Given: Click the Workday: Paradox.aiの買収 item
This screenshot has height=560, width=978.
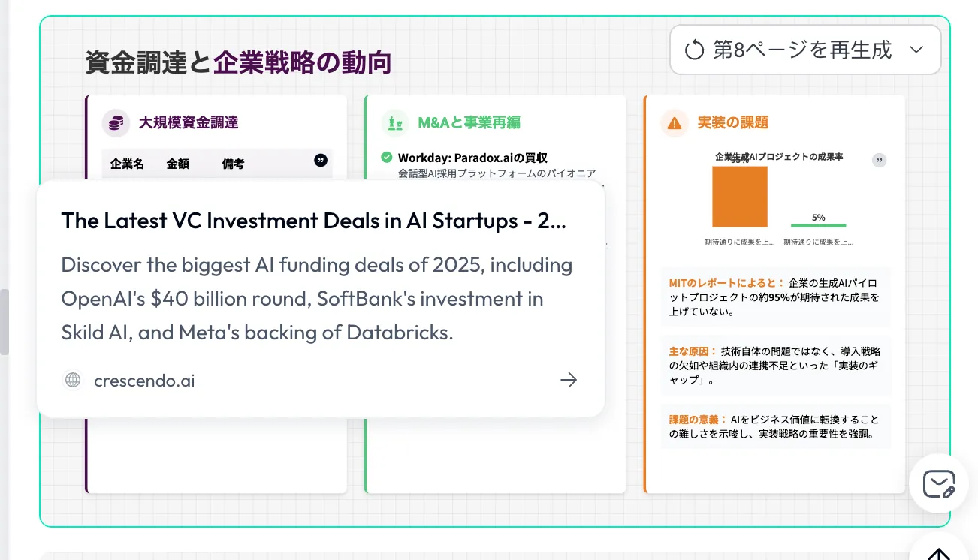Looking at the screenshot, I should coord(472,158).
